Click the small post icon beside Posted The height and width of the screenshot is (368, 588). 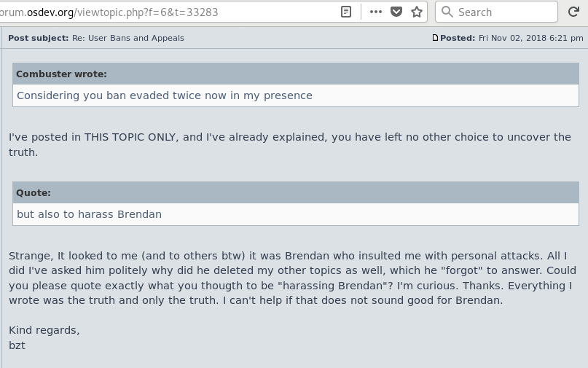[435, 37]
